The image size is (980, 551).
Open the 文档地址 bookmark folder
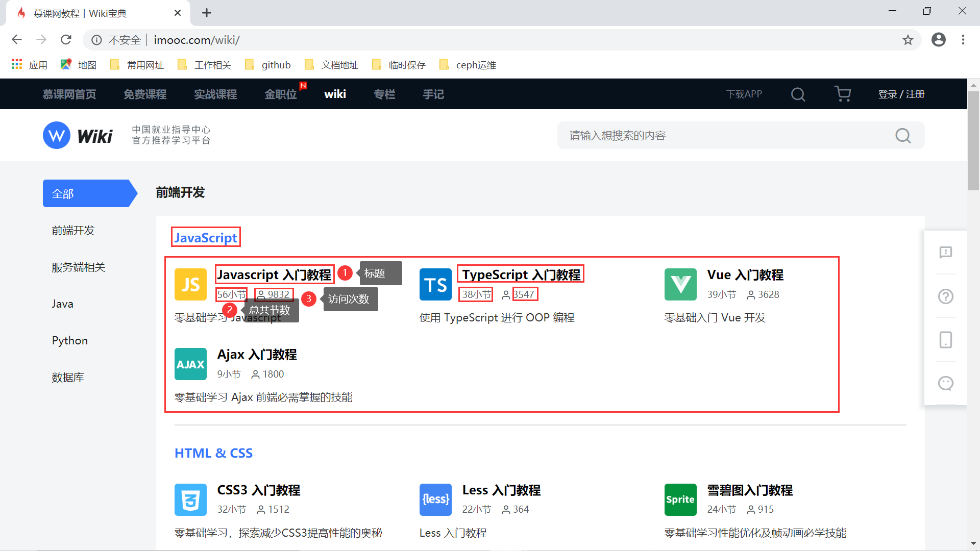coord(331,65)
